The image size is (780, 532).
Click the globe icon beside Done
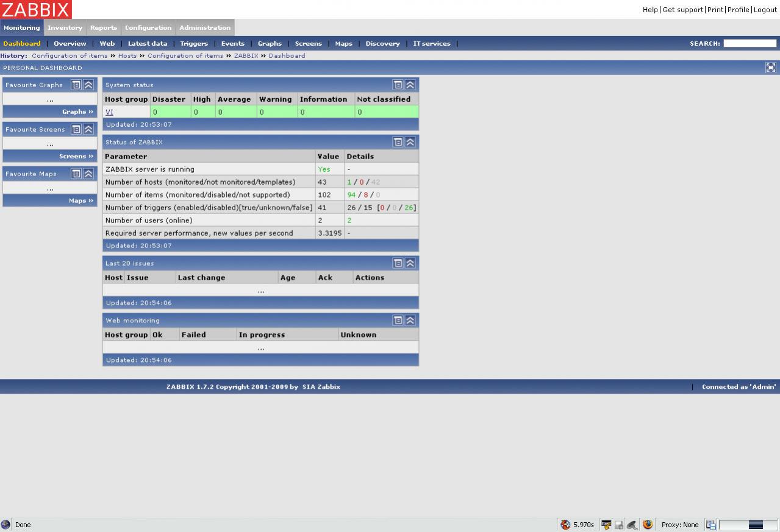tap(6, 525)
